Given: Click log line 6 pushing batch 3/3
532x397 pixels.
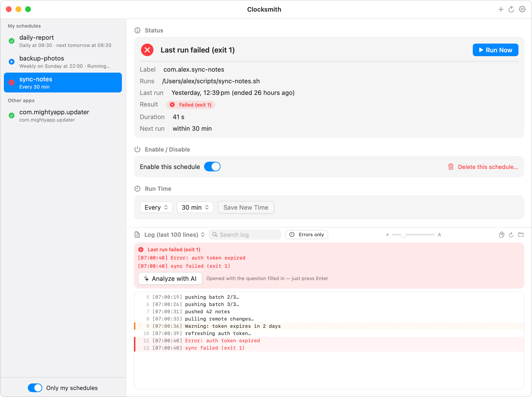Looking at the screenshot, I should point(329,304).
